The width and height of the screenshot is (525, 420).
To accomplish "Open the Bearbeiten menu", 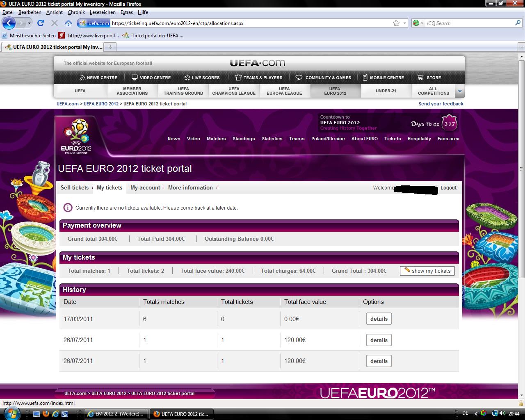I will click(30, 12).
